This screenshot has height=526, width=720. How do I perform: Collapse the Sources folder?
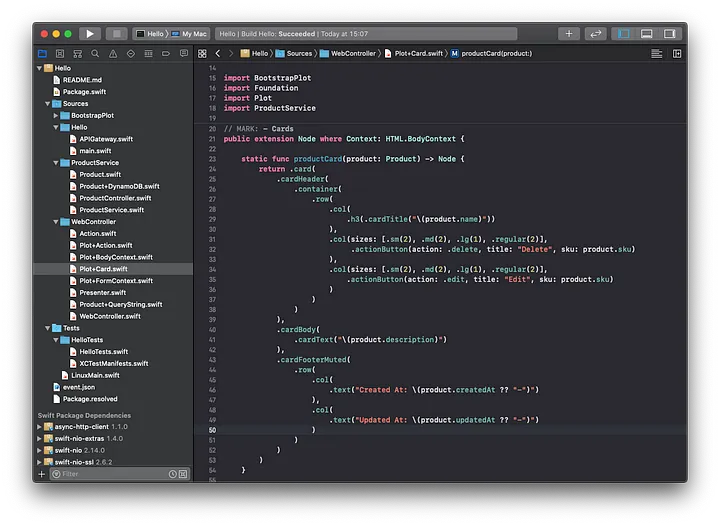click(48, 104)
